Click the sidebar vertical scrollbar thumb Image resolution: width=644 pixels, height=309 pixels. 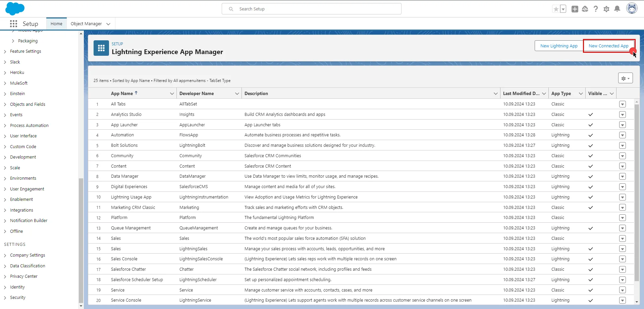coord(80,240)
